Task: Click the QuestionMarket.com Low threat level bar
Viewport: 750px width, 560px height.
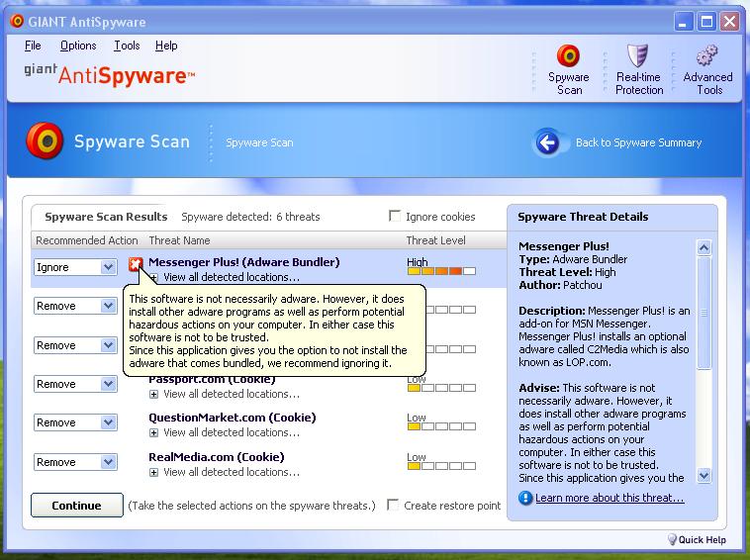Action: (441, 426)
